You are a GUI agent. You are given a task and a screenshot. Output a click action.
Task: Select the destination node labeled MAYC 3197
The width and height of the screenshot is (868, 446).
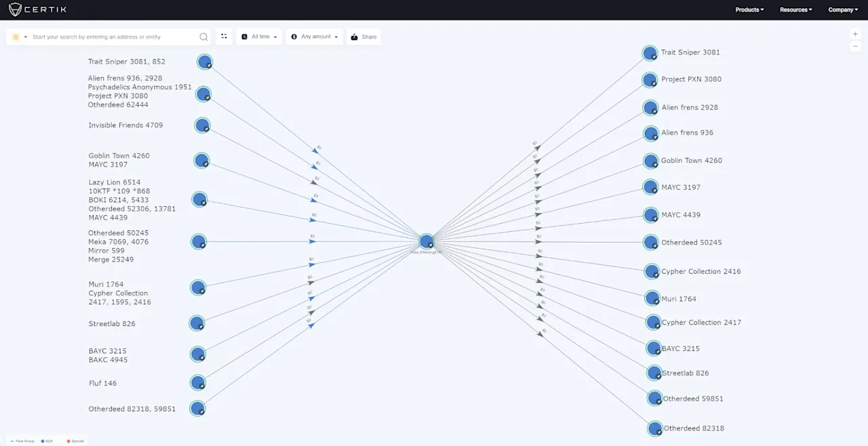tap(650, 187)
